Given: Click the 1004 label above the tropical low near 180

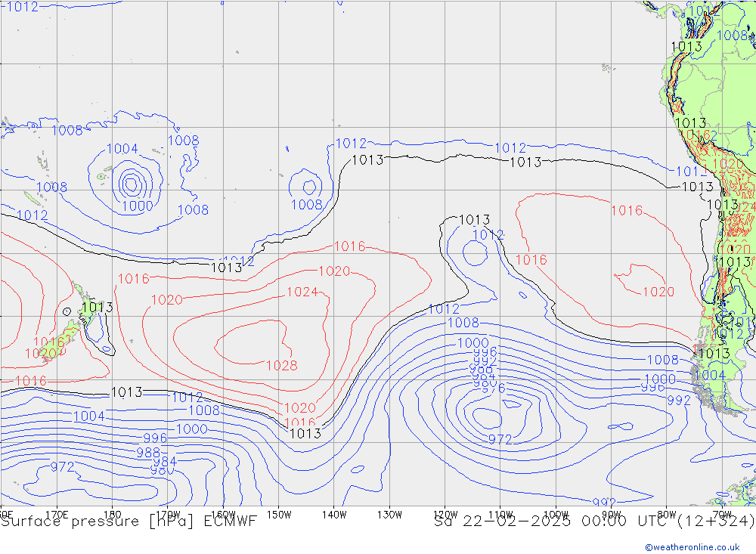Looking at the screenshot, I should [122, 148].
